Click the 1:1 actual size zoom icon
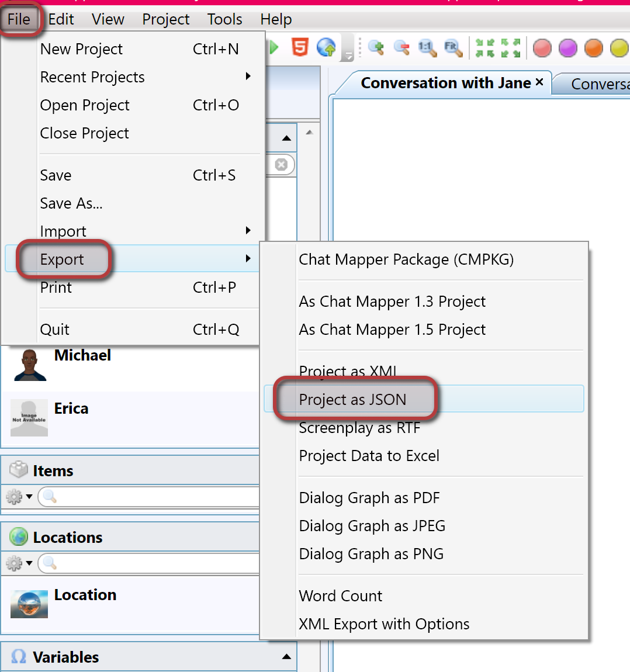 (427, 47)
